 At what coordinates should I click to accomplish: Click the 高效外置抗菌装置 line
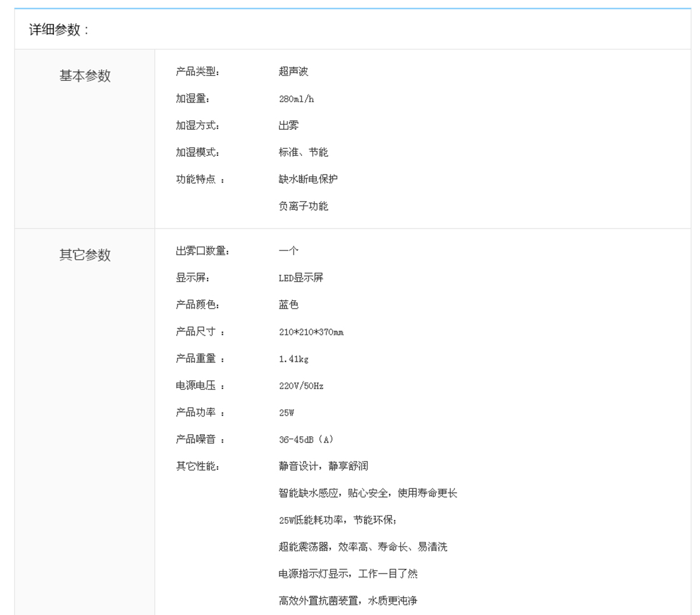coord(347,600)
